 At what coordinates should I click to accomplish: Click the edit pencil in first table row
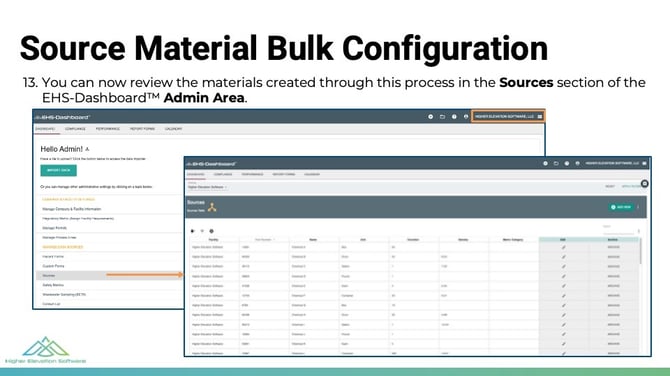pyautogui.click(x=564, y=247)
